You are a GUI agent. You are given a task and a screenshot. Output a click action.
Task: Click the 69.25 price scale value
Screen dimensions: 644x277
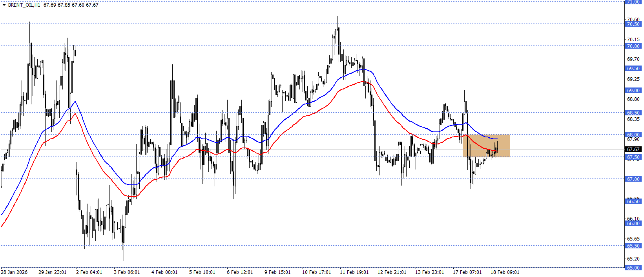tap(633, 79)
